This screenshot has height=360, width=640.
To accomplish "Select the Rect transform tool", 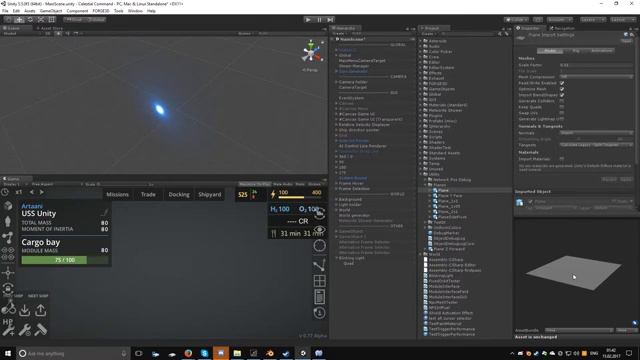I will 52,20.
